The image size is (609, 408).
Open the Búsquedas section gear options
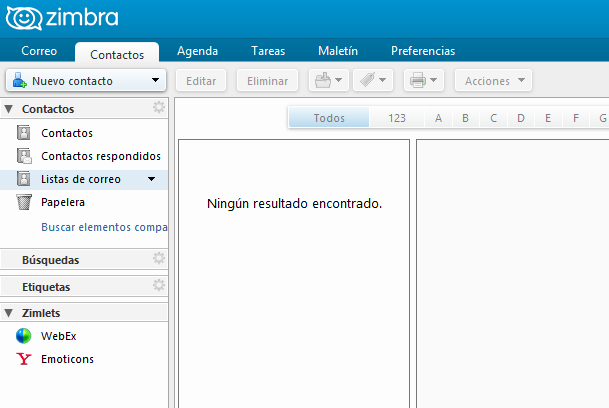click(x=158, y=258)
